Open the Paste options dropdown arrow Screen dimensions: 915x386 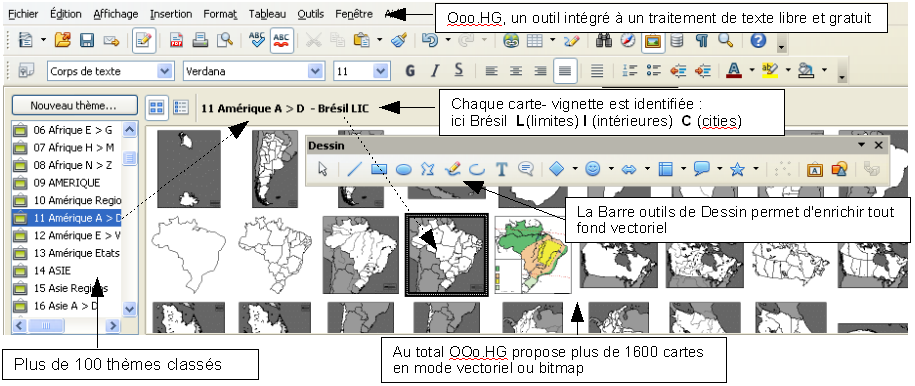point(379,40)
